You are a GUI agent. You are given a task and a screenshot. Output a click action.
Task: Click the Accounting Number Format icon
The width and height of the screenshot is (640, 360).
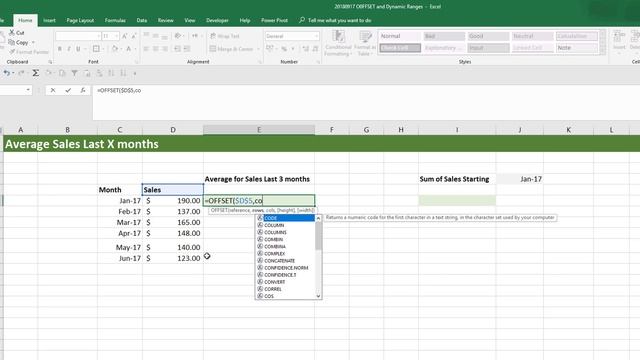(269, 49)
